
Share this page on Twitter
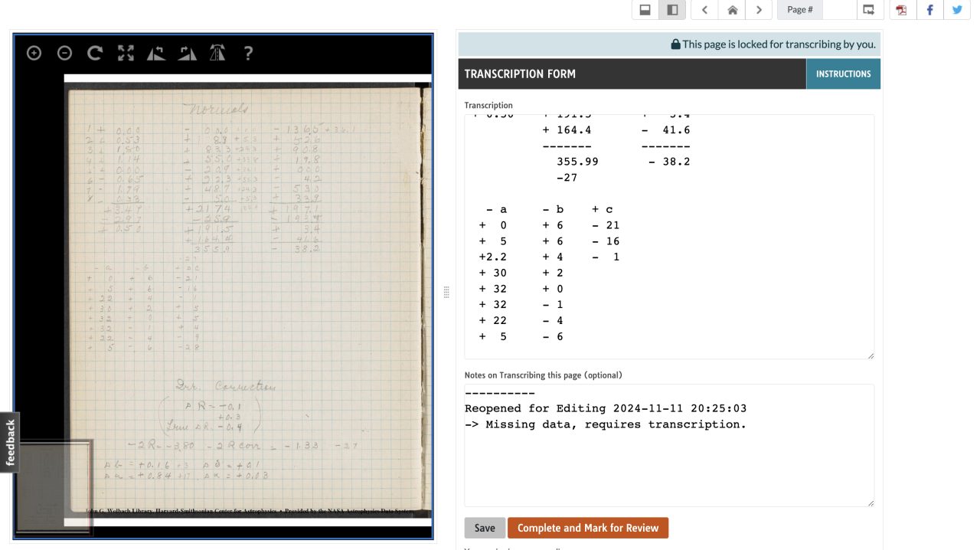[957, 10]
